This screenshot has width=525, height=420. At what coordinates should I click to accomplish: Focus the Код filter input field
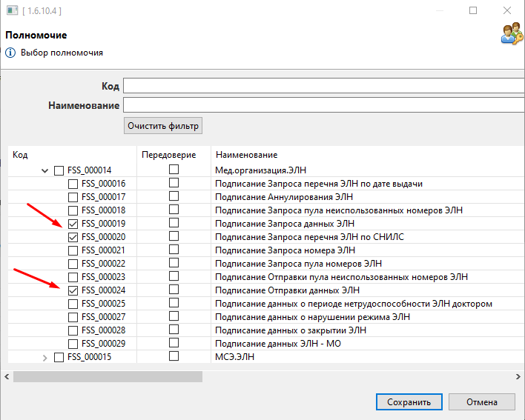pyautogui.click(x=323, y=86)
